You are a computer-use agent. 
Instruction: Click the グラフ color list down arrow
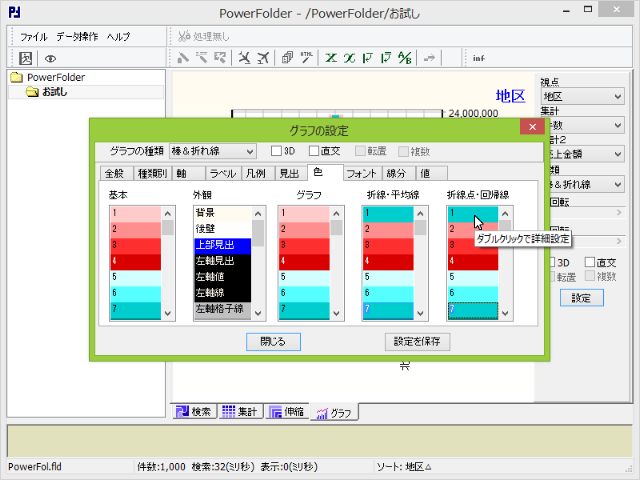(x=336, y=313)
